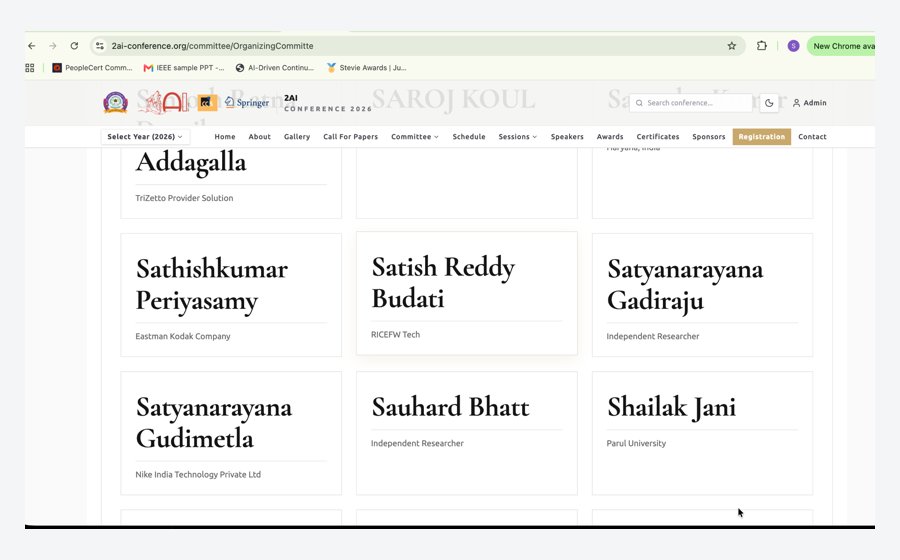This screenshot has width=900, height=560.
Task: Open IEEE sample PPT Gmail bookmark
Action: coord(184,68)
